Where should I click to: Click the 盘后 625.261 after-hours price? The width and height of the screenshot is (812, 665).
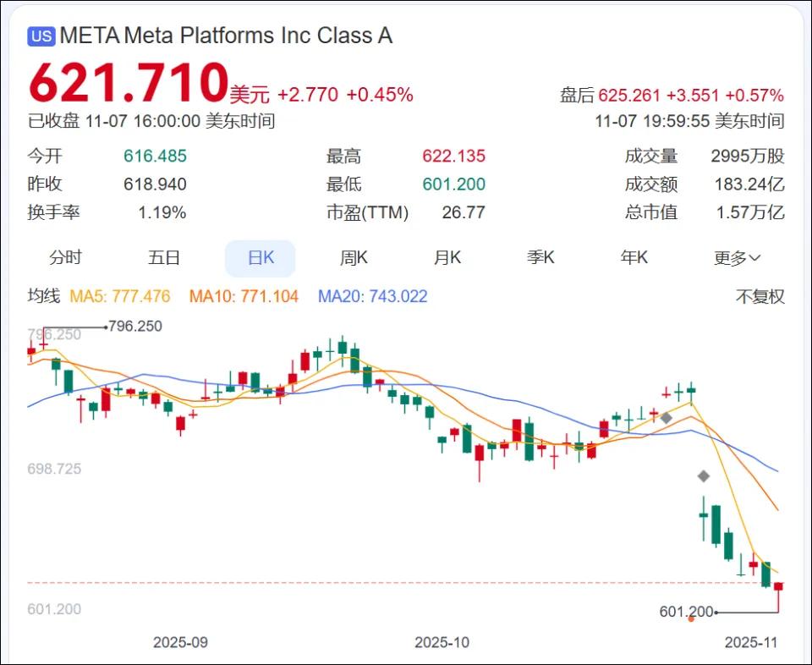(x=610, y=96)
